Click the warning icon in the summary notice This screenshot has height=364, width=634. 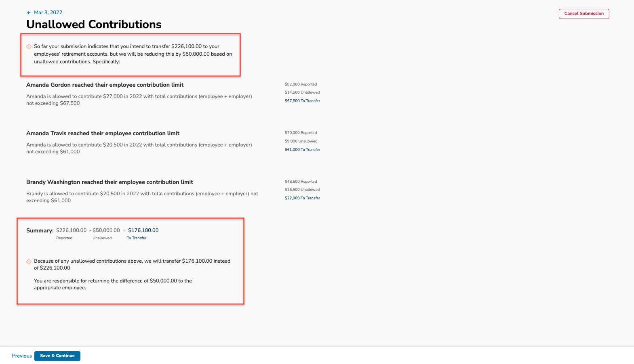(29, 261)
